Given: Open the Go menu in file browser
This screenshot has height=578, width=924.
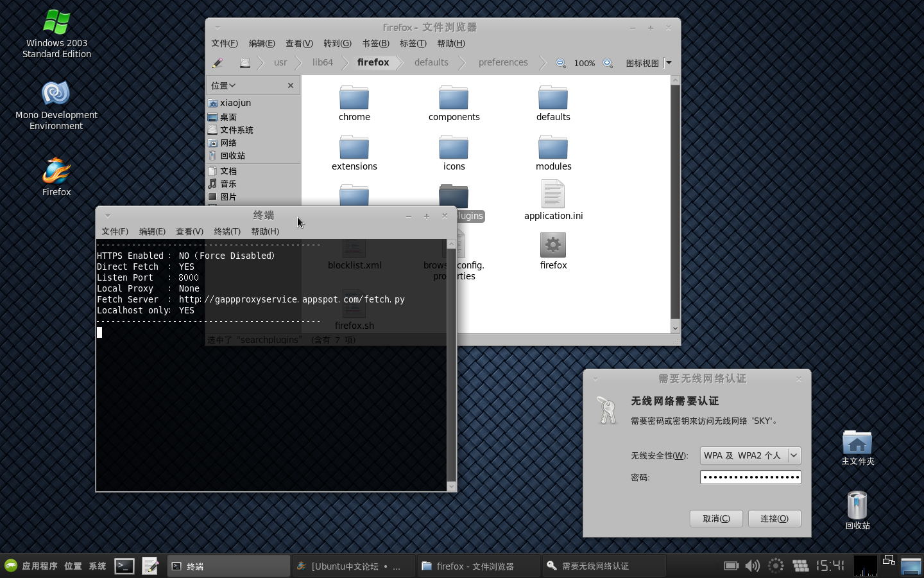Looking at the screenshot, I should click(x=337, y=44).
